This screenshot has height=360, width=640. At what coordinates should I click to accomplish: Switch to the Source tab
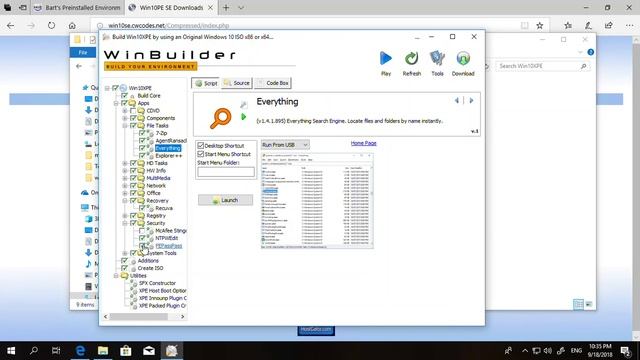(237, 83)
